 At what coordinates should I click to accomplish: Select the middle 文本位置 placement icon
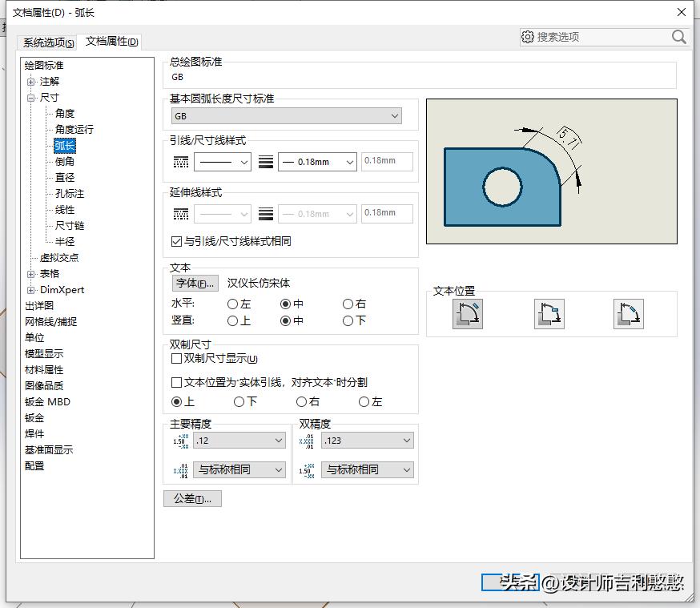click(549, 314)
